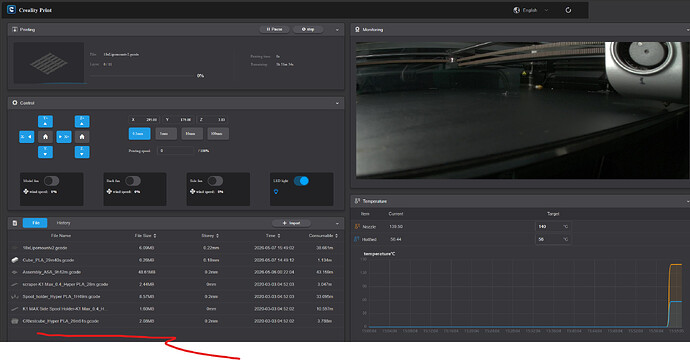Click the refresh icon in top bar
This screenshot has height=360, width=690.
tap(568, 10)
